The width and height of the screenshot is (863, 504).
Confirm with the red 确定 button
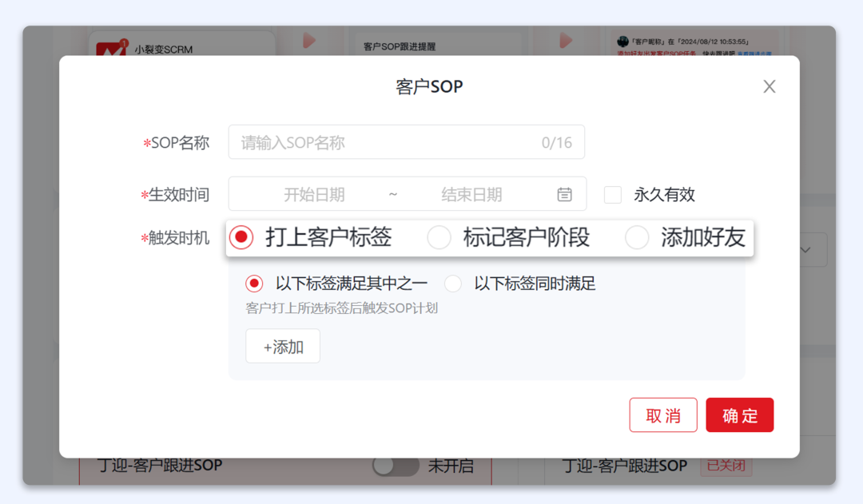tap(739, 415)
